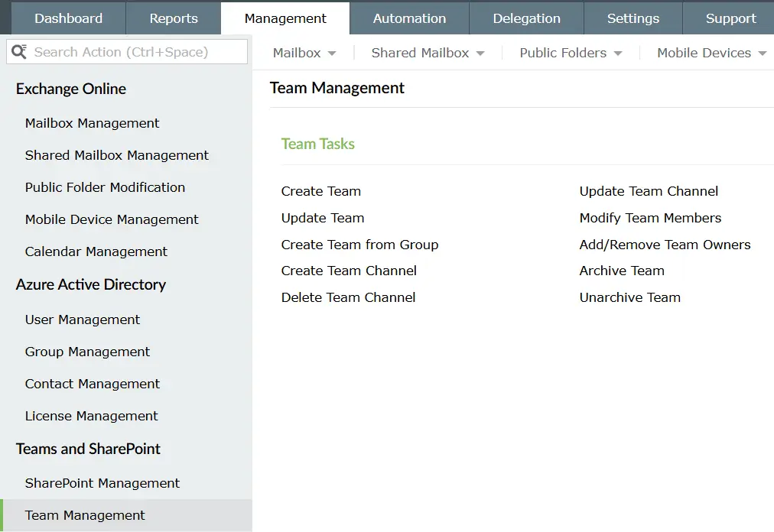Open the Mobile Devices dropdown
The width and height of the screenshot is (774, 532).
pos(710,53)
